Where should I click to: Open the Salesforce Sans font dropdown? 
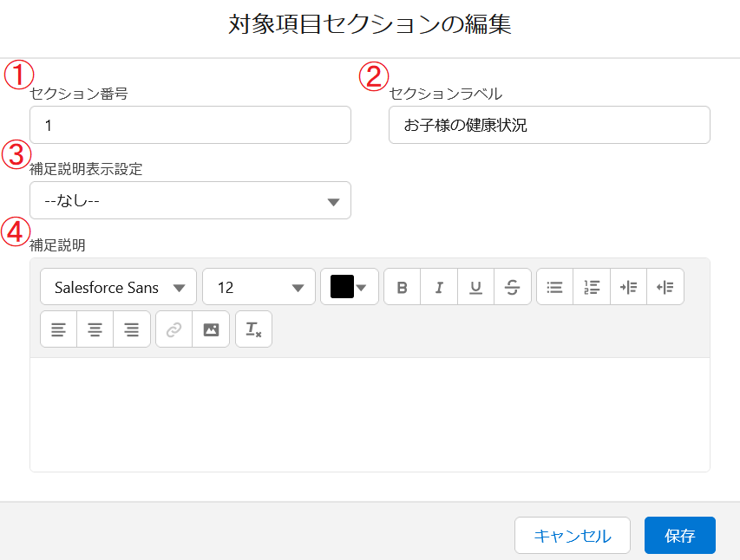[x=119, y=287]
